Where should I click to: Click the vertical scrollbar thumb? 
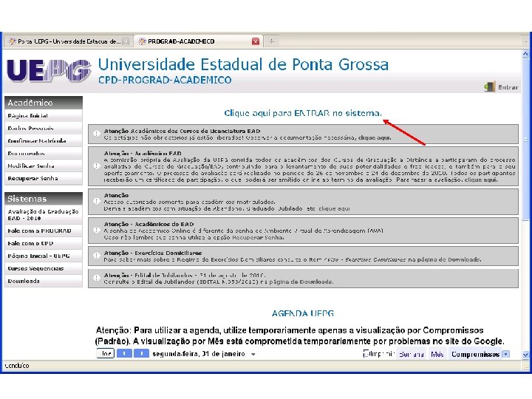(x=525, y=139)
